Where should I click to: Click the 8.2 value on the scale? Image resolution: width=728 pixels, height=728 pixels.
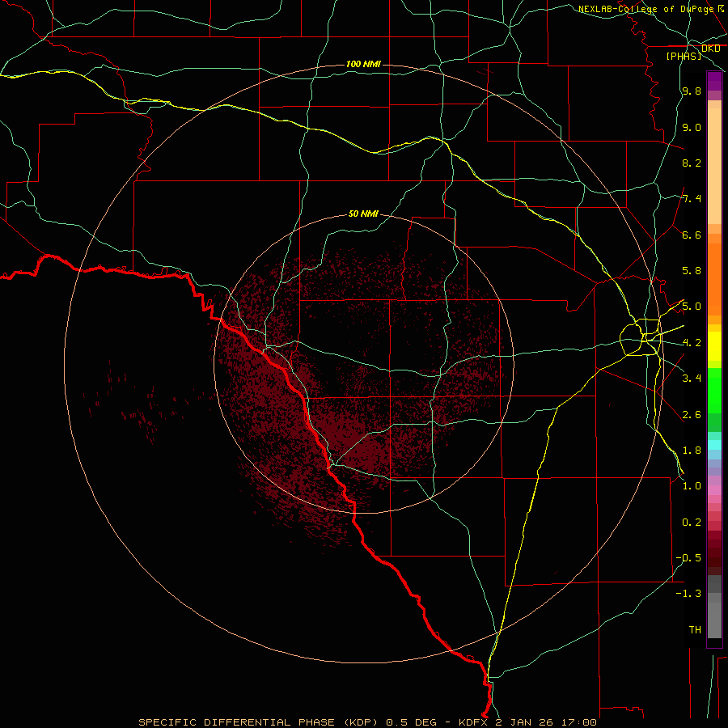coord(692,163)
